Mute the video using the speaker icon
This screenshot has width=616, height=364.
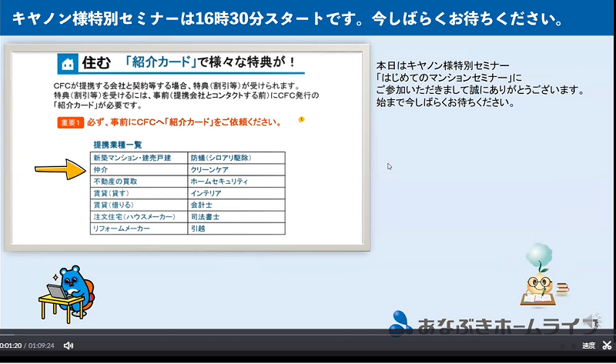click(x=69, y=346)
